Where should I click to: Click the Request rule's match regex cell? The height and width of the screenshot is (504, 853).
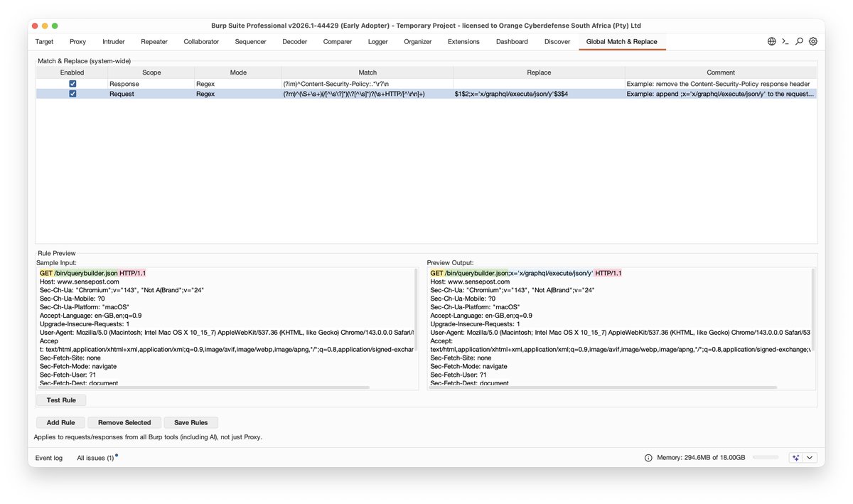click(368, 94)
